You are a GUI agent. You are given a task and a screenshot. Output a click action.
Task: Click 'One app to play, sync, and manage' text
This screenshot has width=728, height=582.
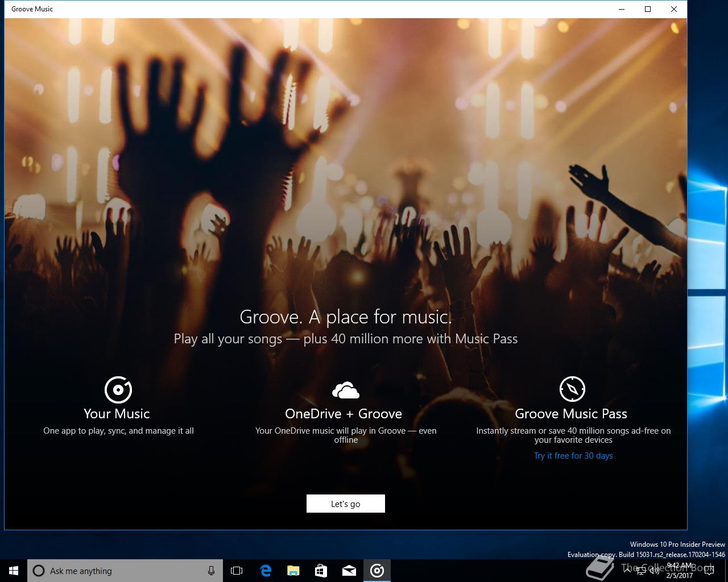point(118,431)
